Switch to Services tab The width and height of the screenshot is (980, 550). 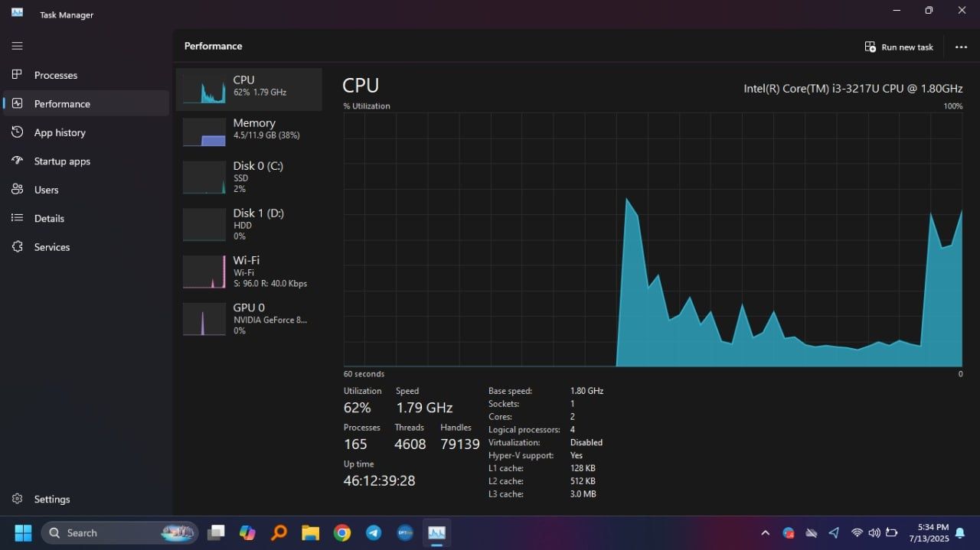point(52,247)
